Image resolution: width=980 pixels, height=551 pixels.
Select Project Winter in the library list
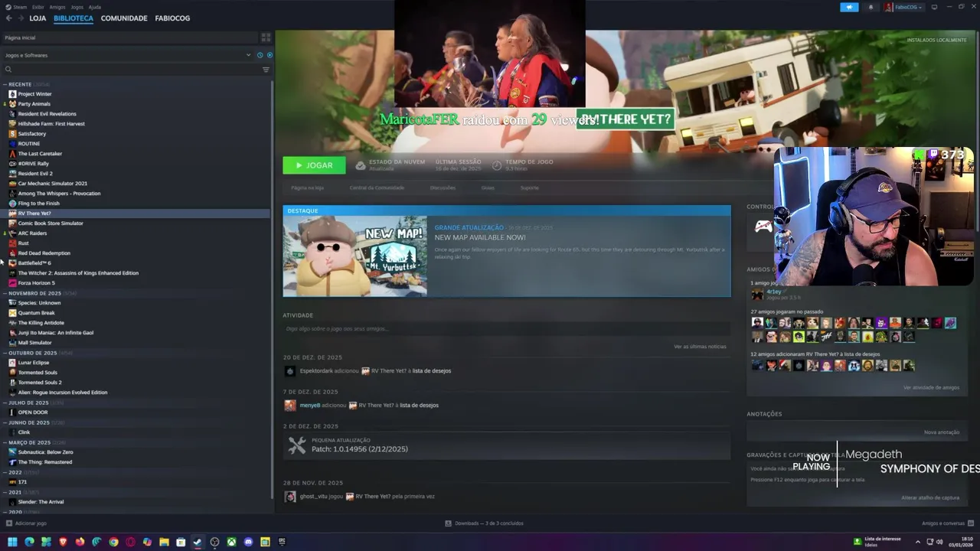click(34, 94)
